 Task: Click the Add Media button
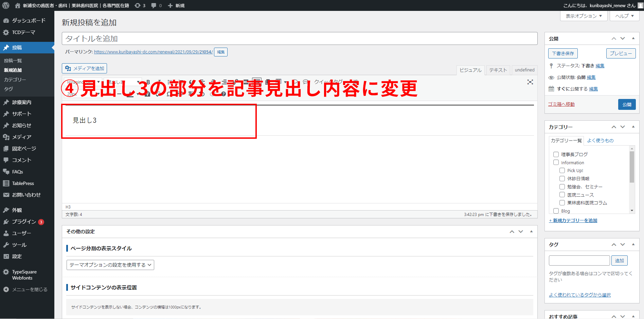85,68
